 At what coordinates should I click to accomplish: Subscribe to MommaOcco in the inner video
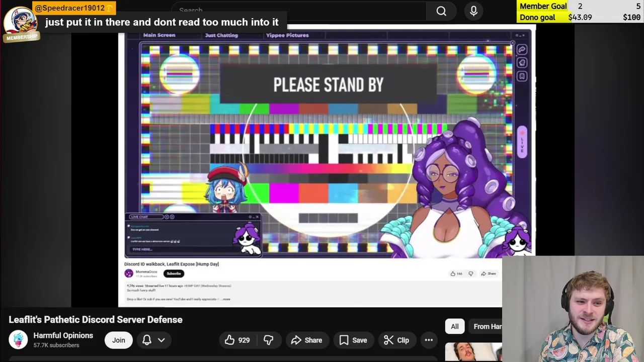[174, 274]
